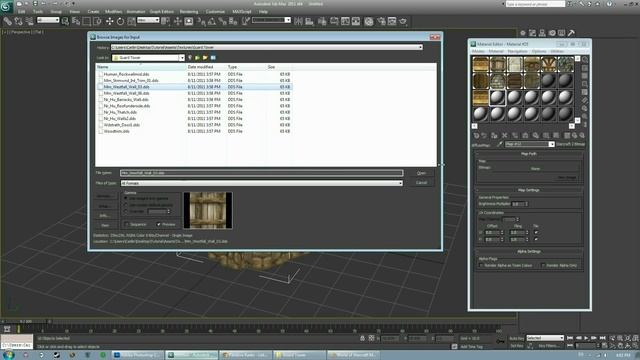Click Put Material to Scene icon
The image size is (640, 360).
(484, 135)
